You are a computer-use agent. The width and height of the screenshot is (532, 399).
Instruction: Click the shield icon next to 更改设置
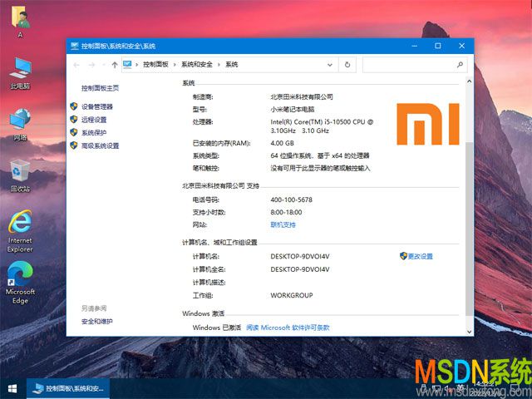(403, 256)
